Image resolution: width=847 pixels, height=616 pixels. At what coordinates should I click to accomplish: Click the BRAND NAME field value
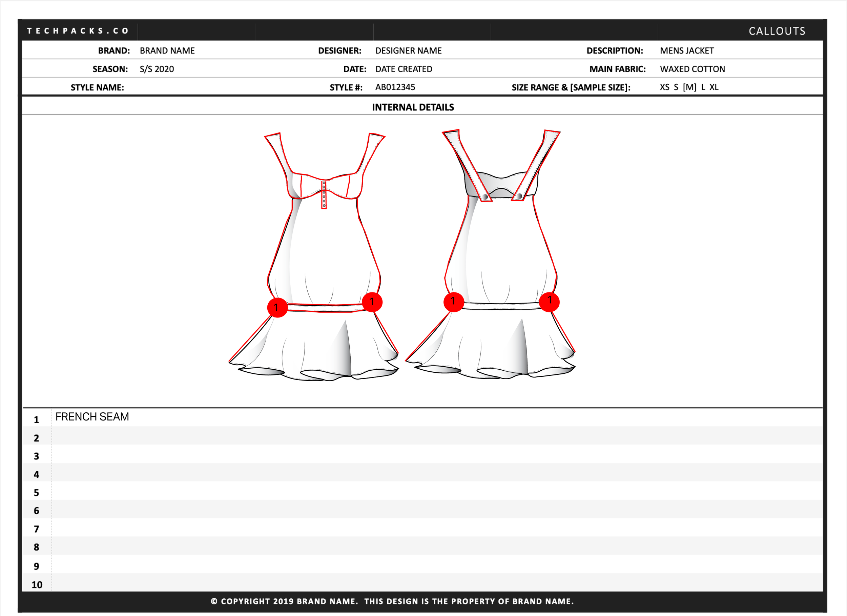(x=167, y=50)
